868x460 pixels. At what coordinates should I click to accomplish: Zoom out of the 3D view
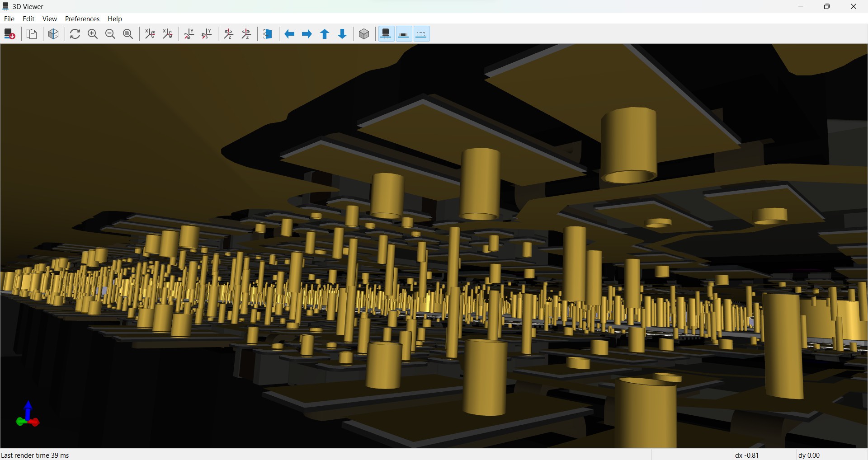[x=110, y=34]
